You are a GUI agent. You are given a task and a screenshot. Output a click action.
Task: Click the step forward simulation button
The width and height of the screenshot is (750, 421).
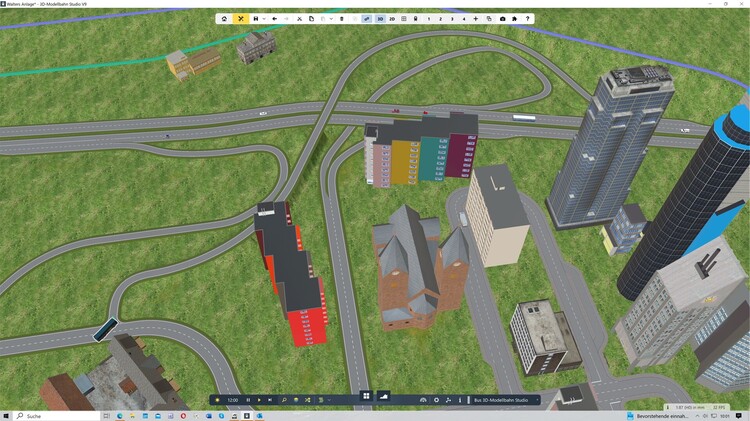click(270, 400)
